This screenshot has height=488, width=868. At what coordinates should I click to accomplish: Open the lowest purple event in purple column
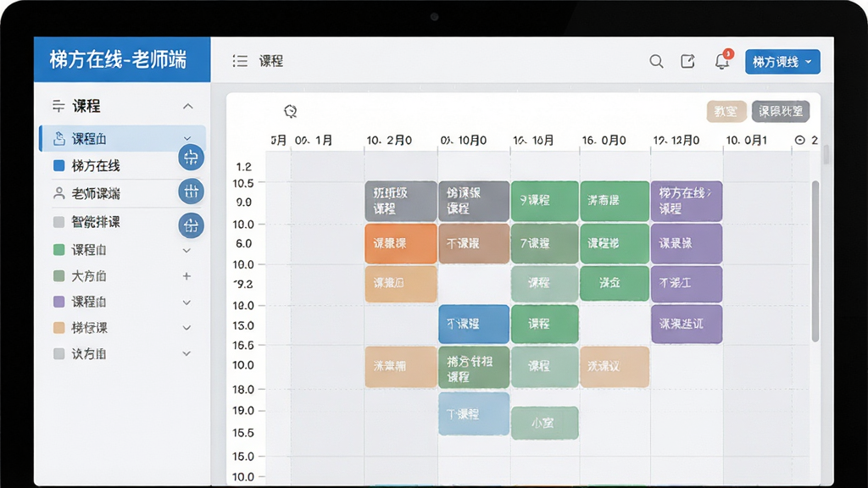pos(687,324)
